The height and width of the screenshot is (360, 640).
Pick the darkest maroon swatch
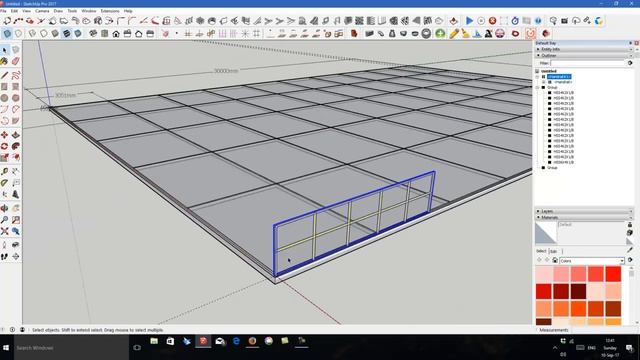(x=578, y=291)
